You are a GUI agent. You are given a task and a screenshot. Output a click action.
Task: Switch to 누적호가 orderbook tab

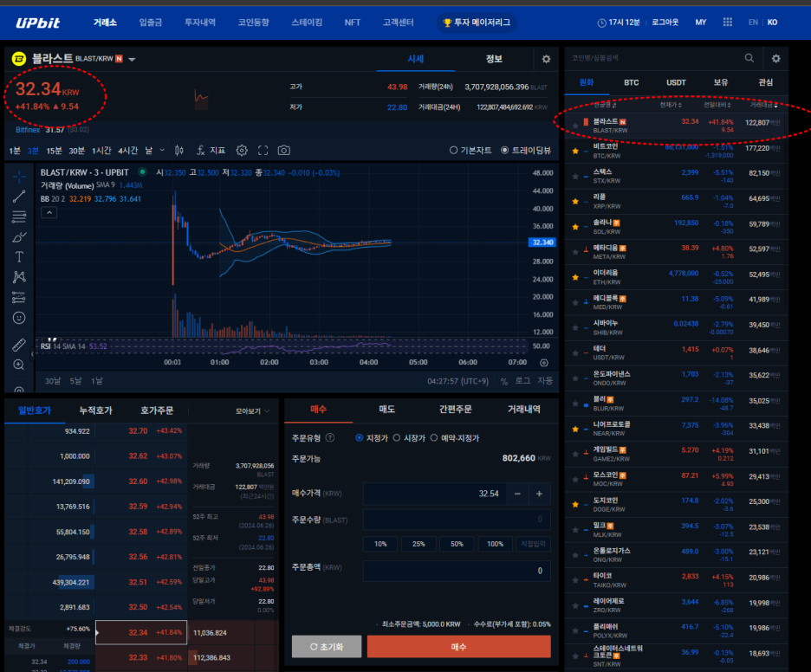click(95, 410)
